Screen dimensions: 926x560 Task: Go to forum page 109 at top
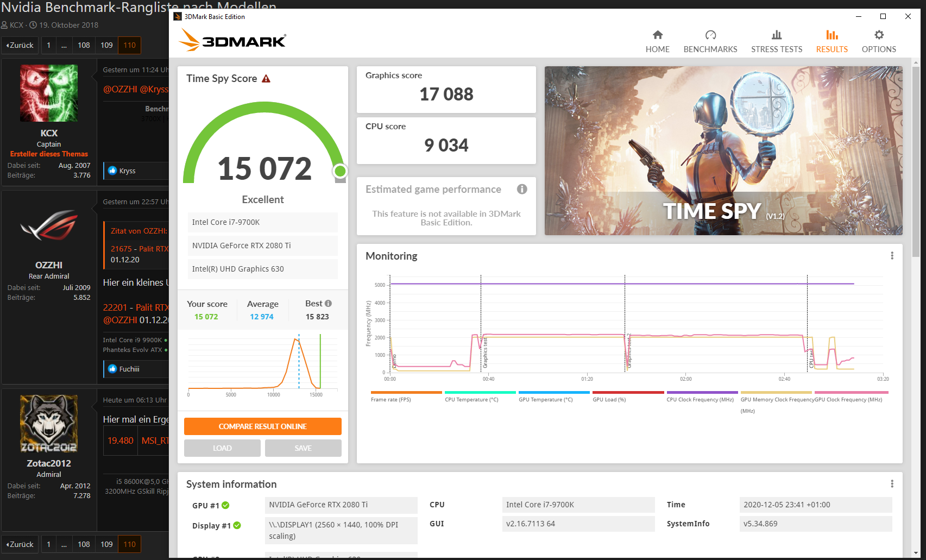106,45
